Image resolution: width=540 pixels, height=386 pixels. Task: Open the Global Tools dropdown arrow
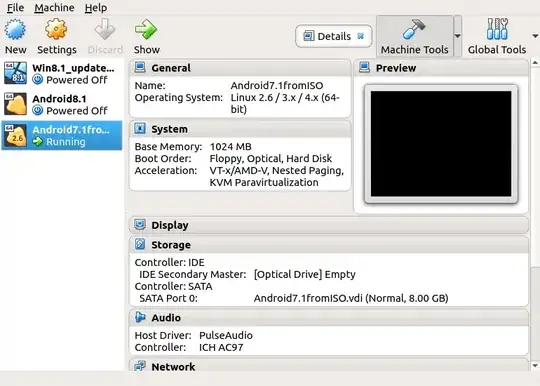[x=535, y=36]
